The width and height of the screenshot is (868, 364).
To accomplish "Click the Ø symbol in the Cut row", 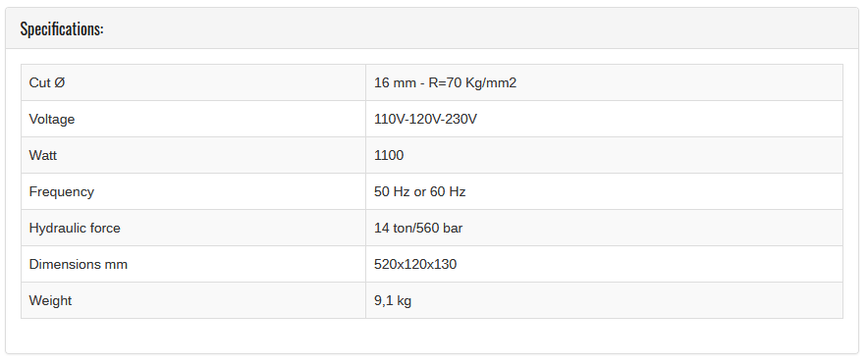I will pos(60,83).
